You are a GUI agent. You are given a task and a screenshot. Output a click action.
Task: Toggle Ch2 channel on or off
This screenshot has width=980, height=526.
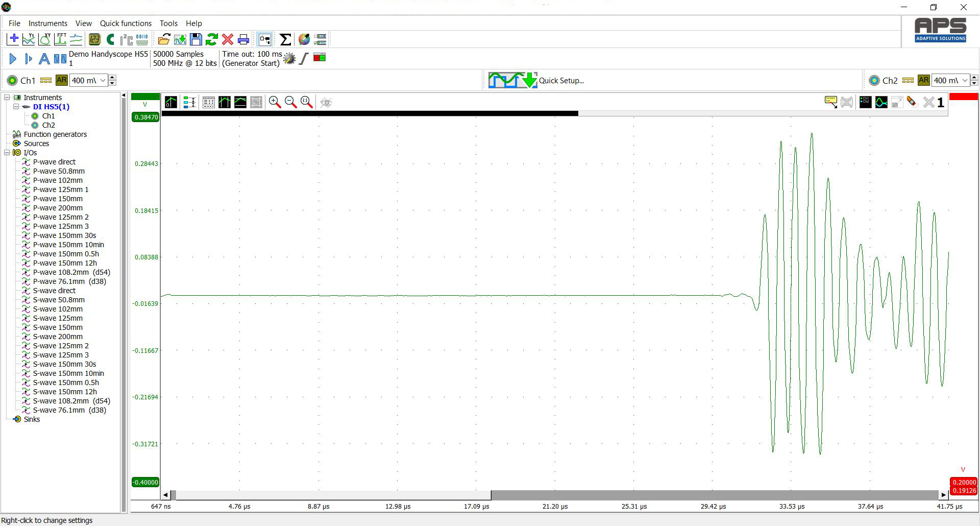pyautogui.click(x=874, y=80)
